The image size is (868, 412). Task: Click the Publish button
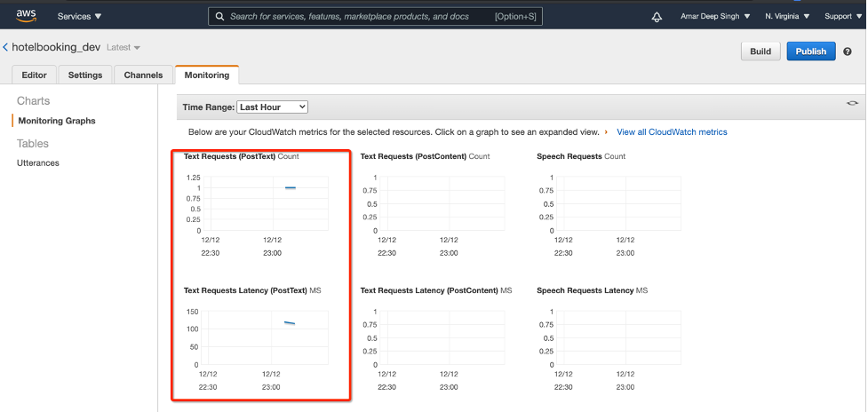(810, 51)
